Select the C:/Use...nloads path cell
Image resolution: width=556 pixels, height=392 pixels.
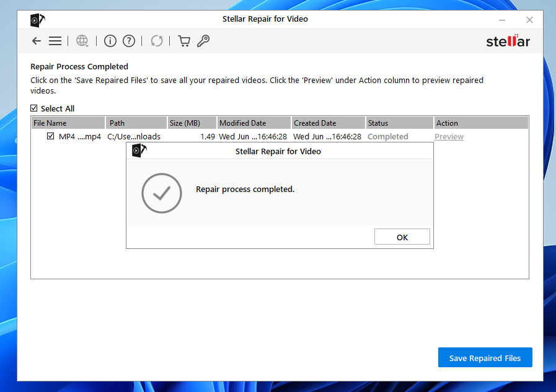point(134,137)
